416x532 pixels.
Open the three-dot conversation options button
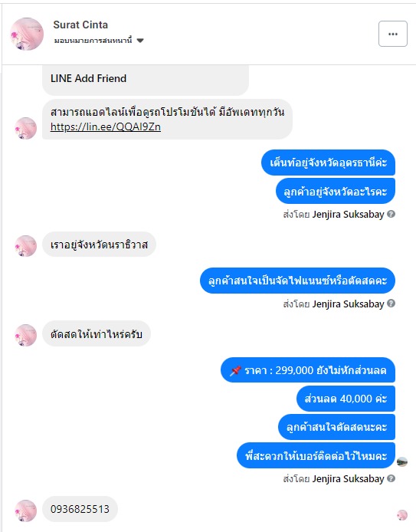point(392,34)
